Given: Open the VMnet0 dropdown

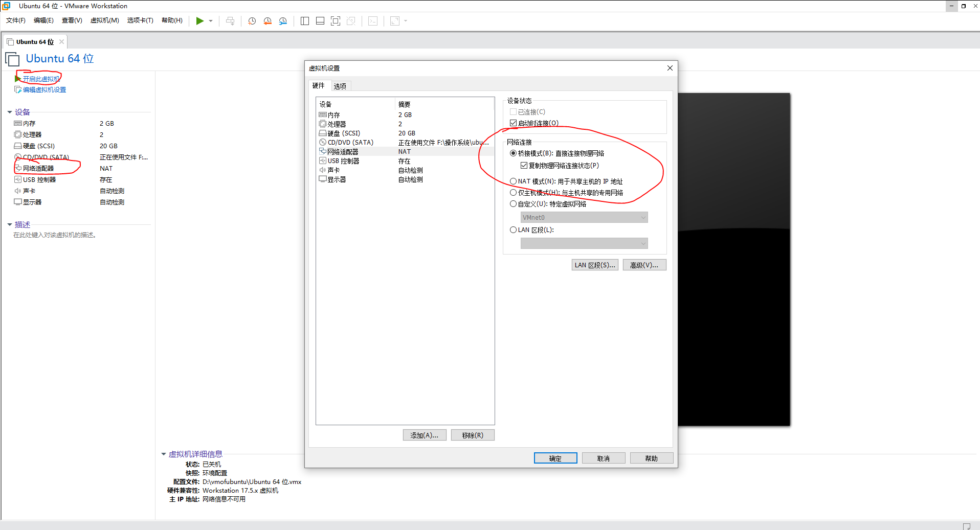Looking at the screenshot, I should point(584,217).
